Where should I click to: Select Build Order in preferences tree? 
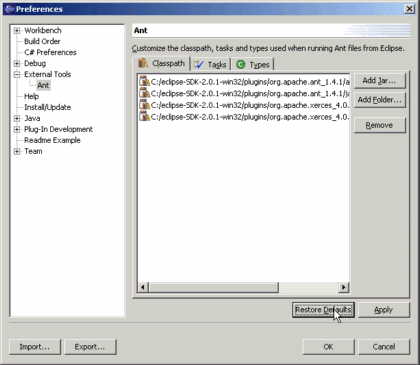pyautogui.click(x=42, y=41)
